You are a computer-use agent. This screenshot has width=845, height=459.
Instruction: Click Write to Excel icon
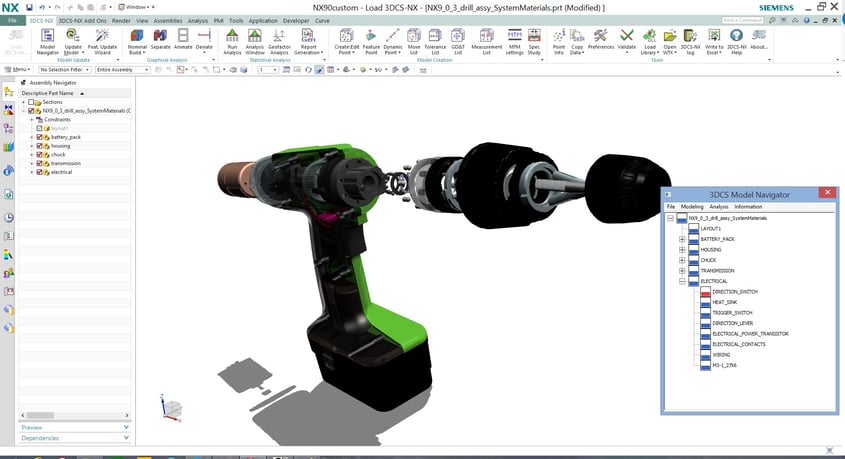(714, 40)
